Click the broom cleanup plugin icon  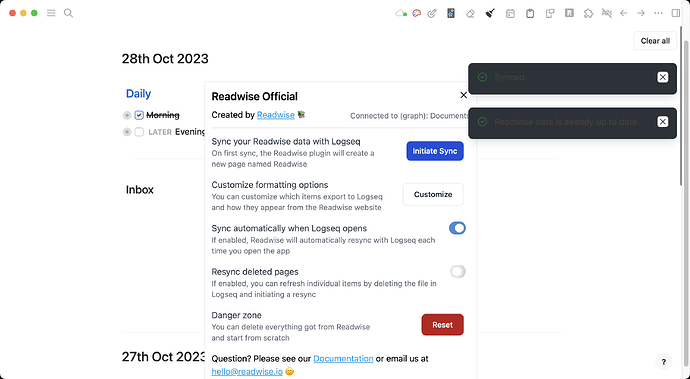(x=490, y=13)
